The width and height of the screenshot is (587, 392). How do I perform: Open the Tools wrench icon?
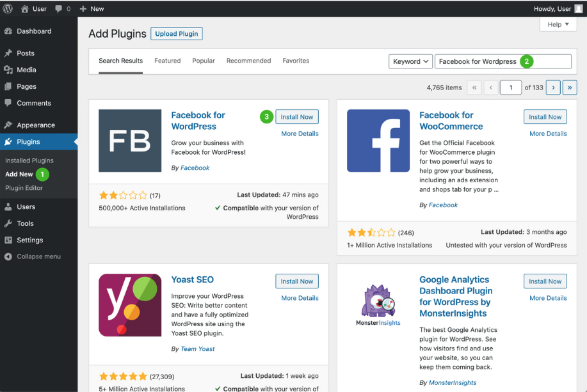8,223
